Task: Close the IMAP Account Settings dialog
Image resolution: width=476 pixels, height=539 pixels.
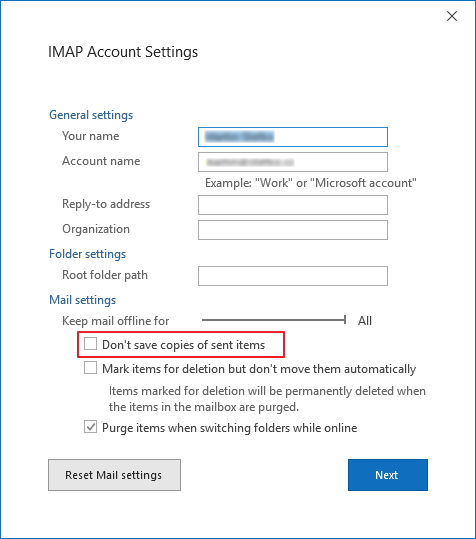Action: click(452, 16)
